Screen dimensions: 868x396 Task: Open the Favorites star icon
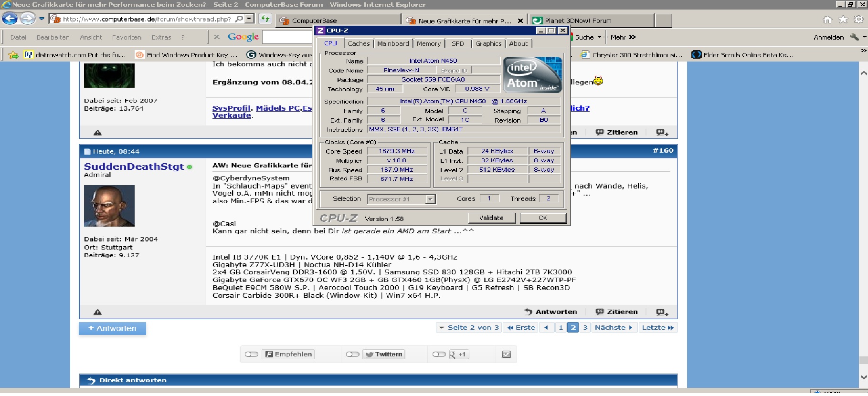[x=843, y=20]
